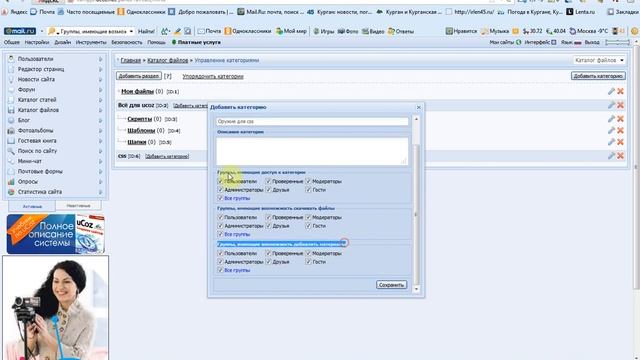
Task: Click the Опросы bar chart icon
Action: [x=11, y=181]
